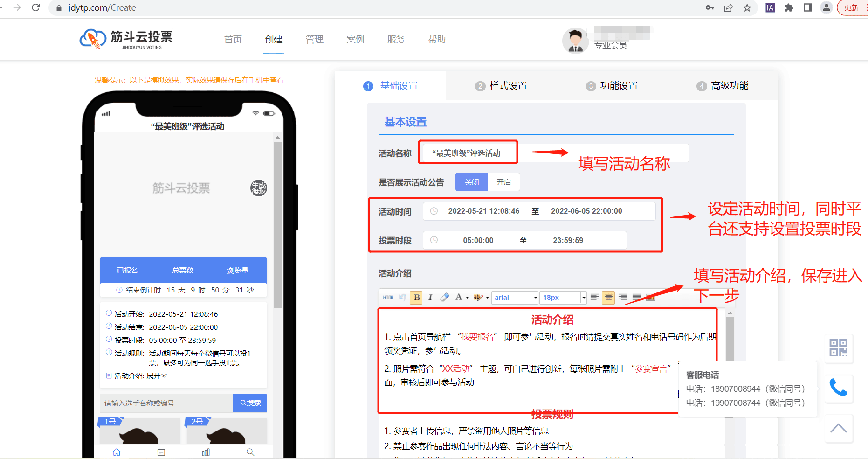This screenshot has width=868, height=459.
Task: Click the undo icon in editor toolbar
Action: click(x=403, y=297)
